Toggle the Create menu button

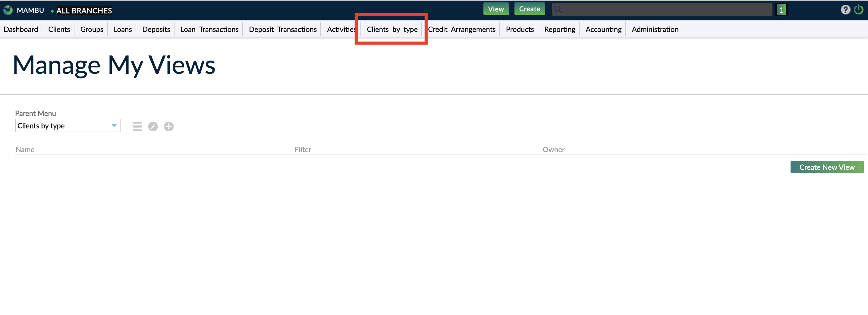click(x=529, y=8)
